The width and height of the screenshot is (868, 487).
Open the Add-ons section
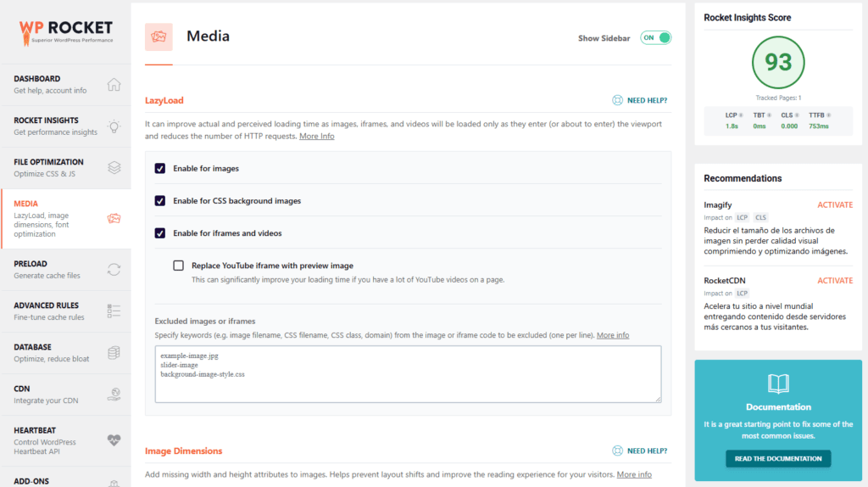[66, 478]
